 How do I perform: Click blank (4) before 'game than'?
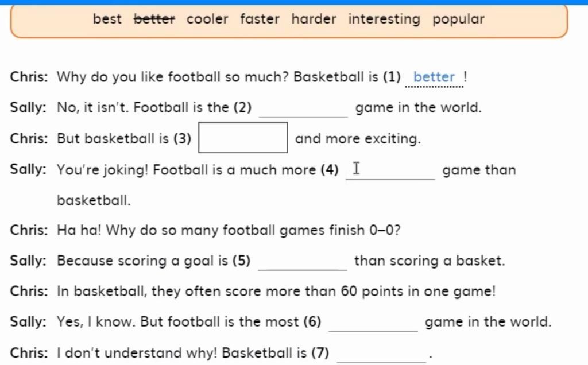pos(390,171)
